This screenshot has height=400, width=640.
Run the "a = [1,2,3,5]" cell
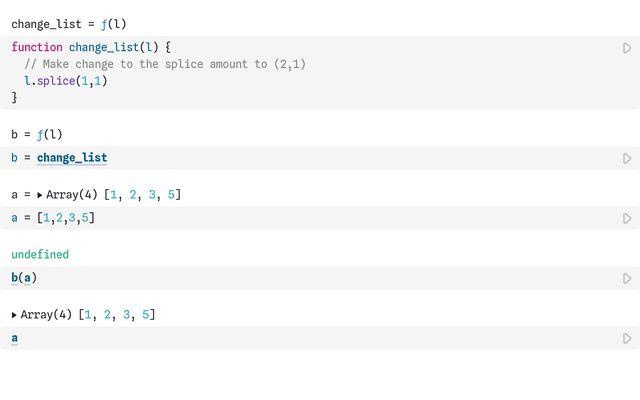click(627, 218)
